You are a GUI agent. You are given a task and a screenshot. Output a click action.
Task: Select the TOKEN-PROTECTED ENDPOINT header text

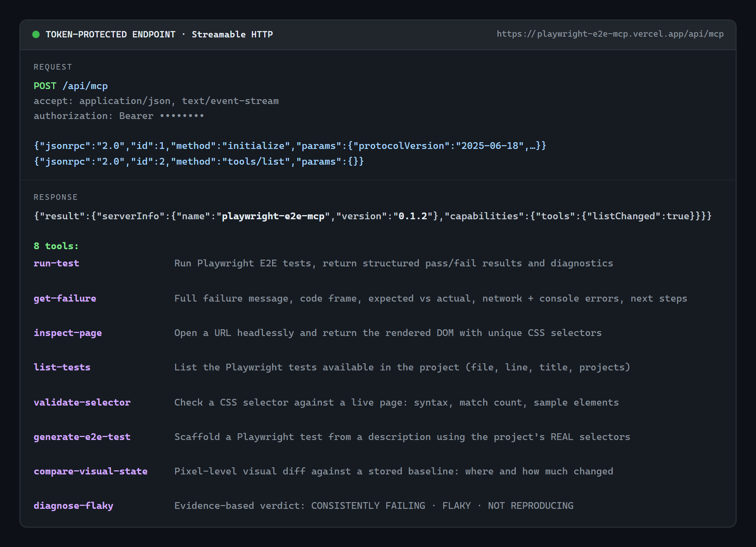pyautogui.click(x=110, y=34)
